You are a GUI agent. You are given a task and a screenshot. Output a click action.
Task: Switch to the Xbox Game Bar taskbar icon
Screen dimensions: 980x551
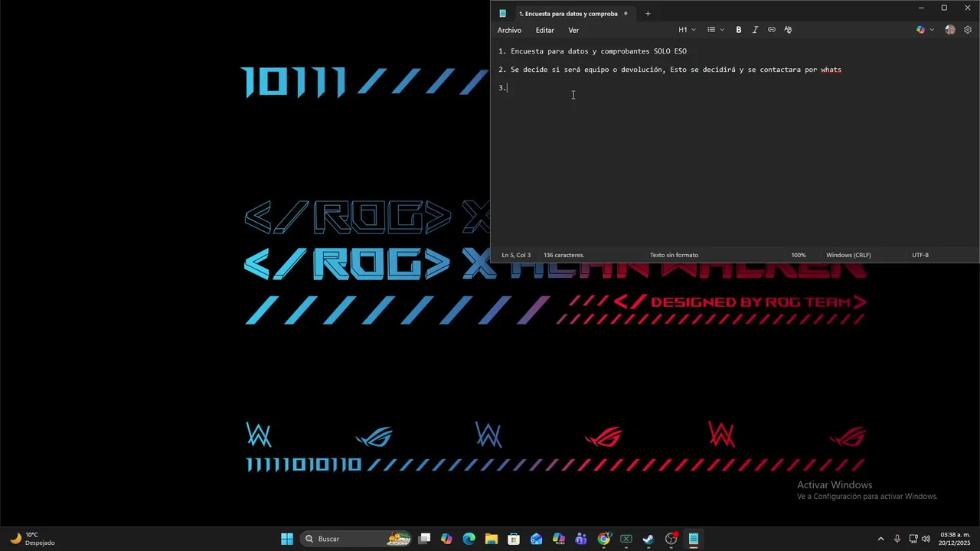pyautogui.click(x=626, y=539)
